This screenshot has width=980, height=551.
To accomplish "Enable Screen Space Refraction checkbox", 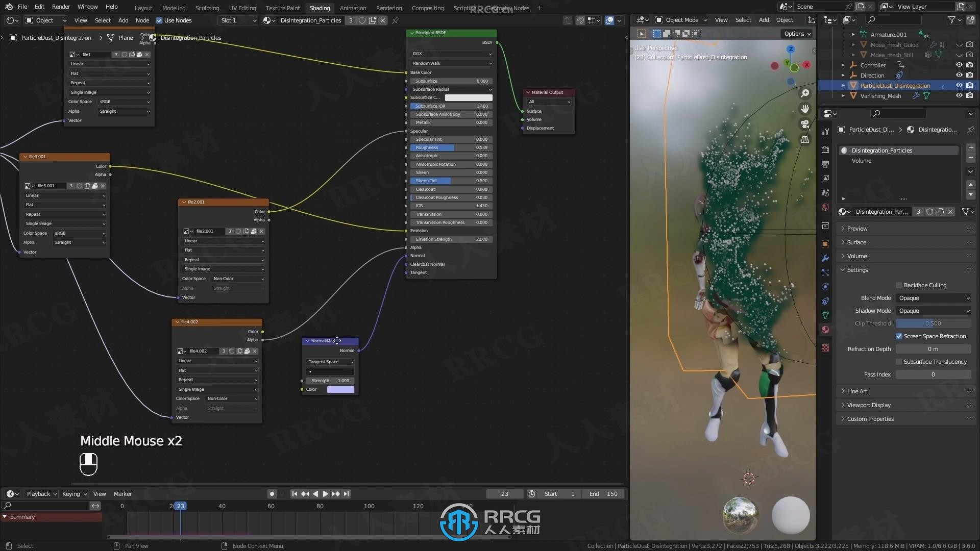I will click(x=899, y=336).
